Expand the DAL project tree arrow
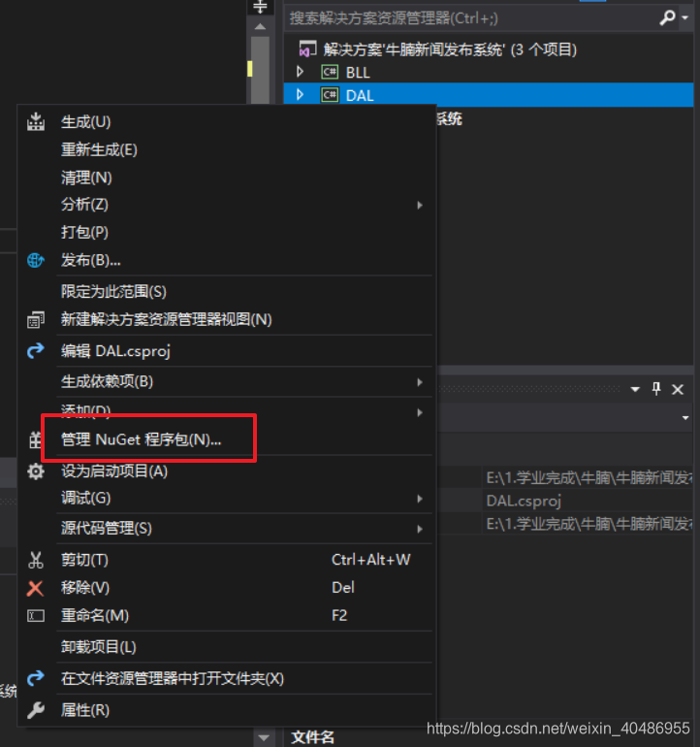Image resolution: width=700 pixels, height=747 pixels. (300, 95)
